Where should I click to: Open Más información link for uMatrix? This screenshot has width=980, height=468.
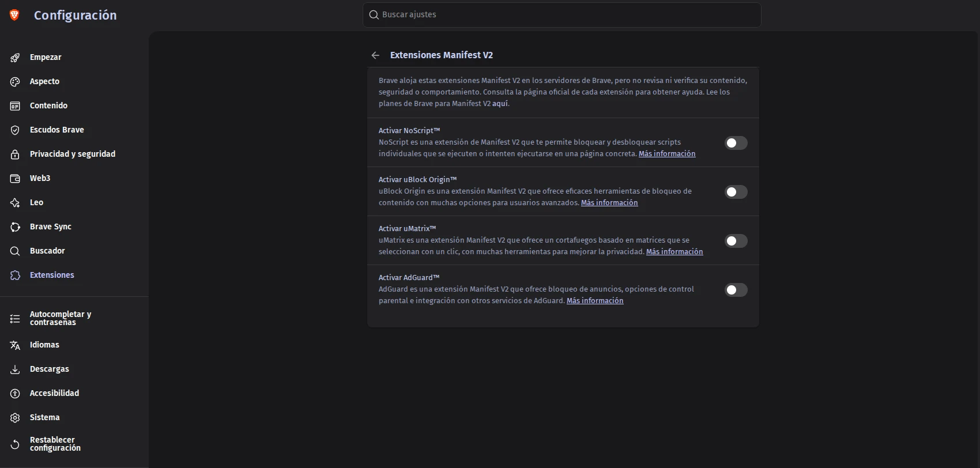pos(674,252)
